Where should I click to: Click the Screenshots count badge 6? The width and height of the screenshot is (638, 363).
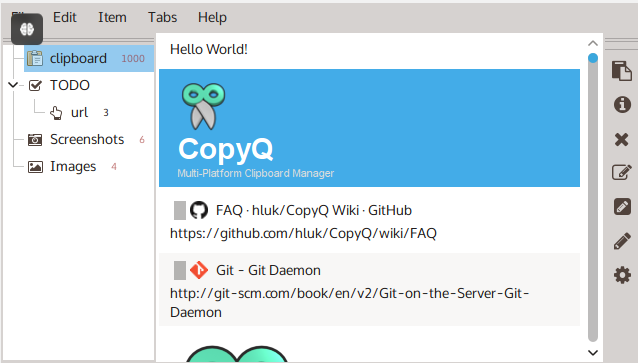click(x=142, y=140)
